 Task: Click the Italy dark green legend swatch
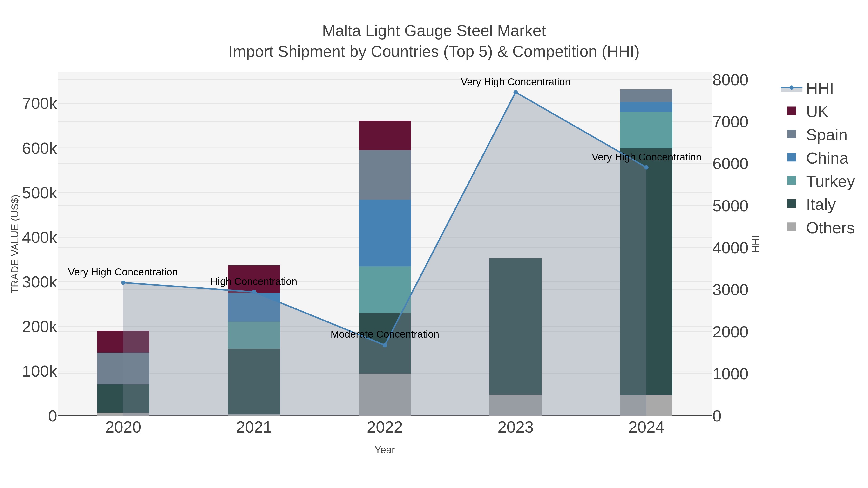pos(792,204)
